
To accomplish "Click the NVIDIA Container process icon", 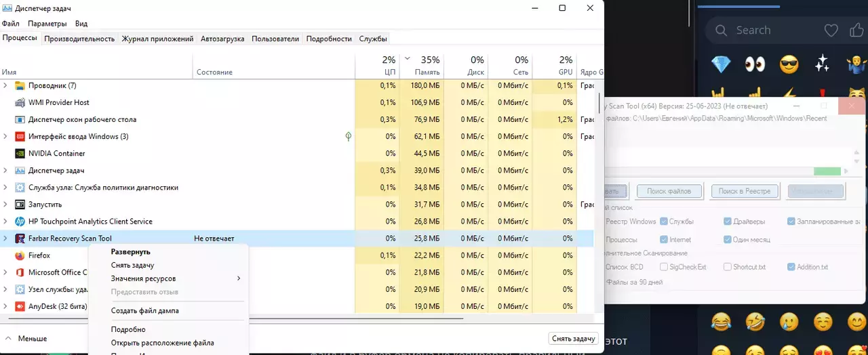I will coord(20,153).
